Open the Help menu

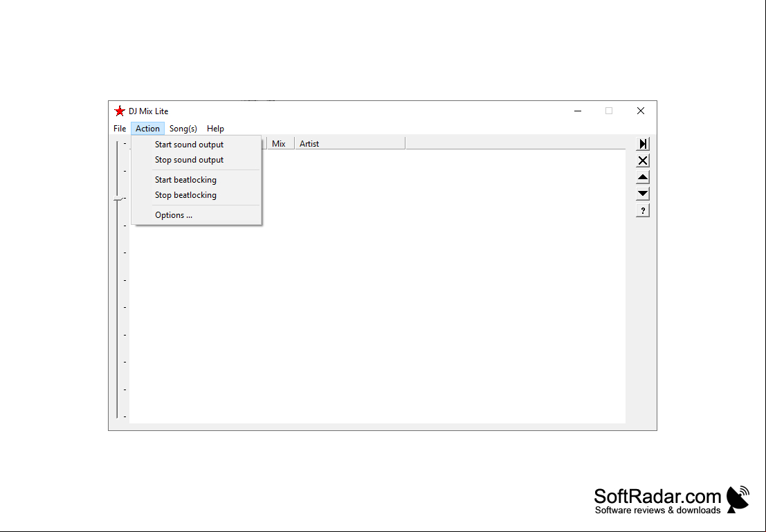(215, 129)
